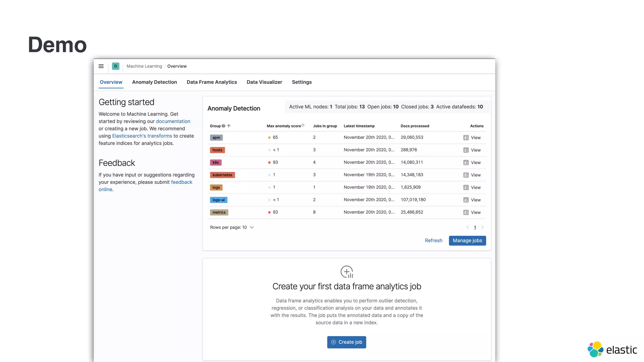The height and width of the screenshot is (362, 644).
Task: Select page number 1 in pagination
Action: (x=475, y=228)
